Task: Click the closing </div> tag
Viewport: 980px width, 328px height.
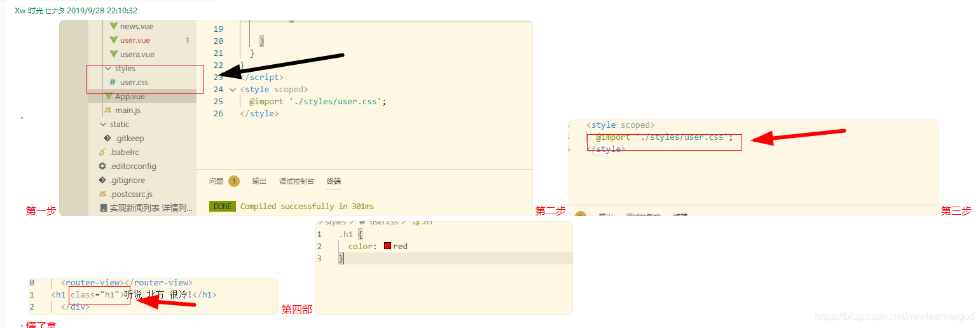Action: coord(76,307)
